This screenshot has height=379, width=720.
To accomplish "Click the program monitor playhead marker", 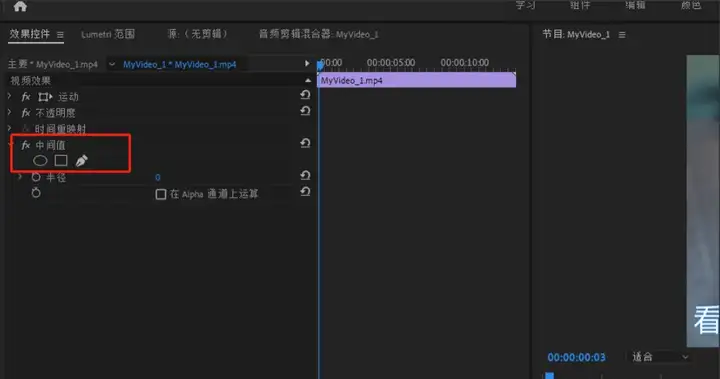I will click(549, 375).
